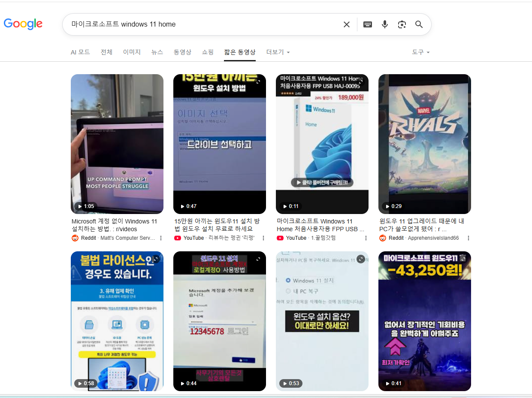The image size is (532, 398).
Task: Click the Reddit icon beside Matt's Computer Serv
Action: (75, 238)
